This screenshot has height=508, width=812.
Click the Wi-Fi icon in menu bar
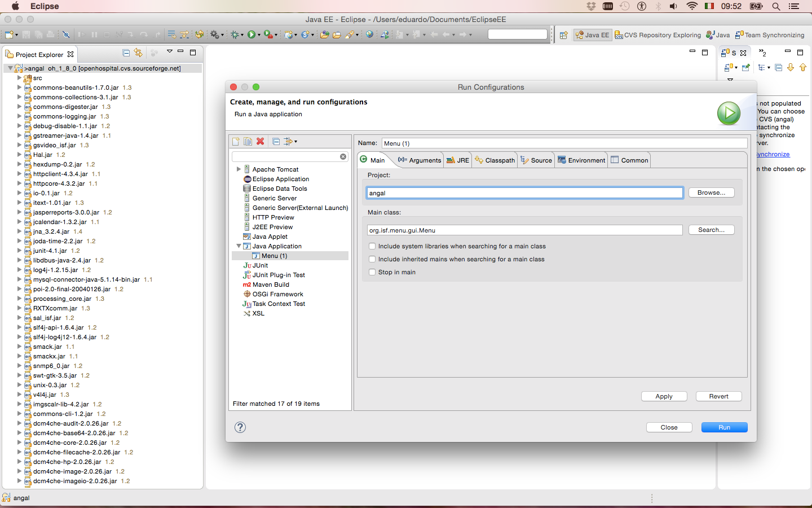pyautogui.click(x=692, y=6)
